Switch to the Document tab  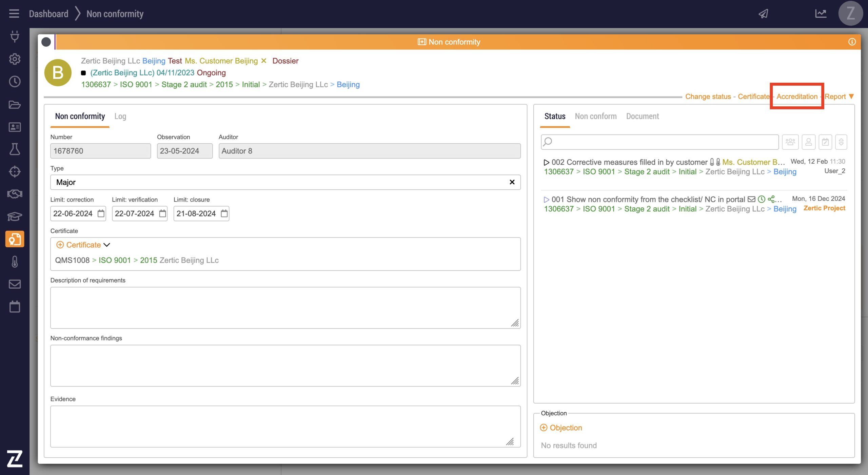click(642, 116)
